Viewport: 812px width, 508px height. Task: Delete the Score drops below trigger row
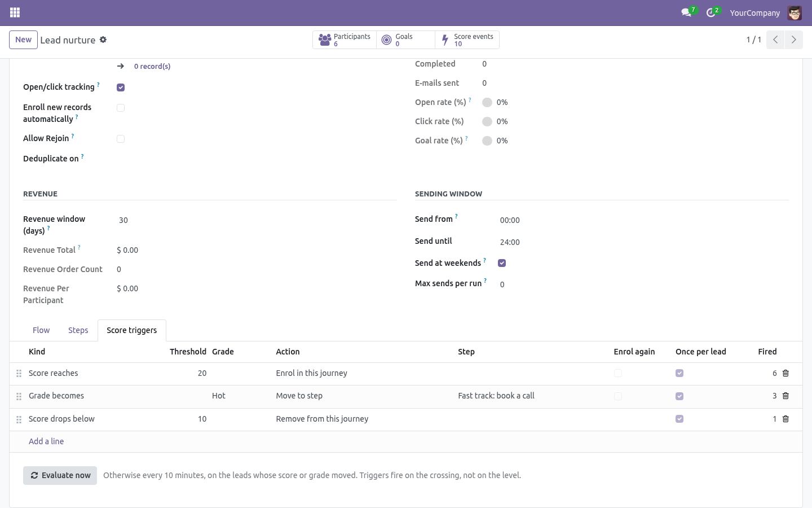(785, 419)
